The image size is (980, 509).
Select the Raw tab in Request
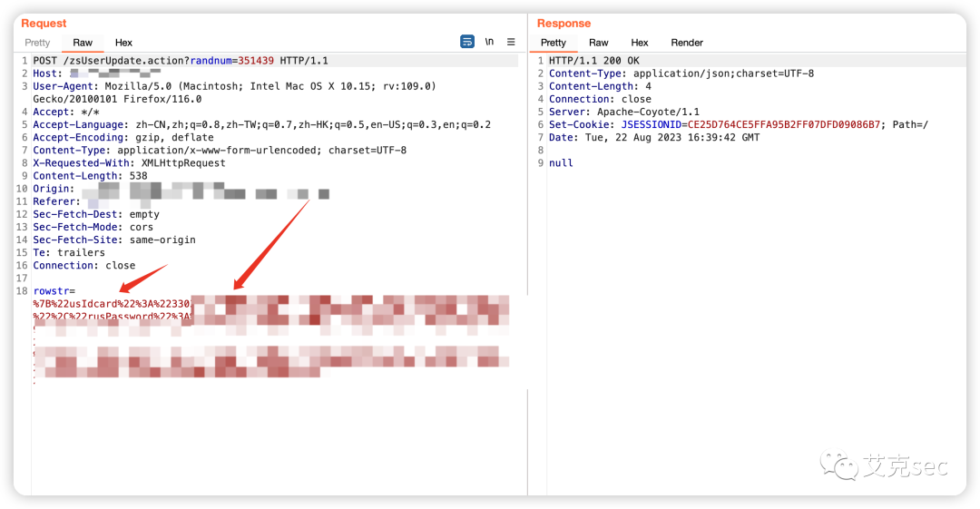pyautogui.click(x=83, y=43)
